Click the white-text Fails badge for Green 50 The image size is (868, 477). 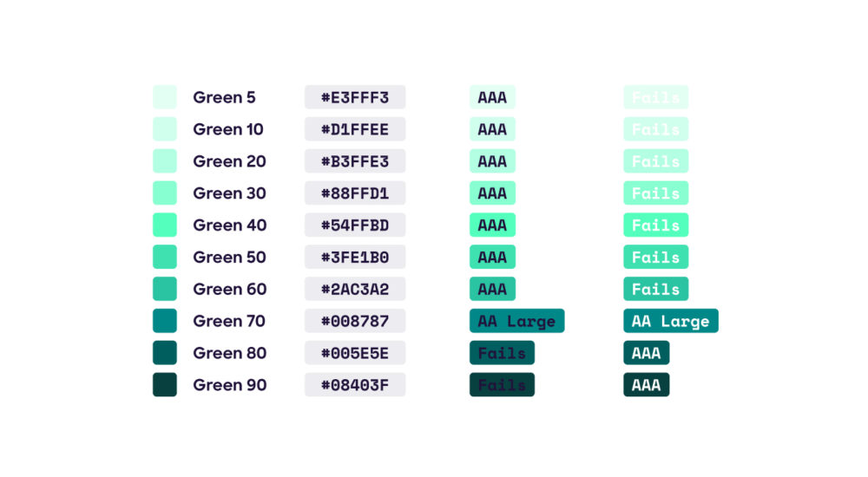(x=656, y=257)
